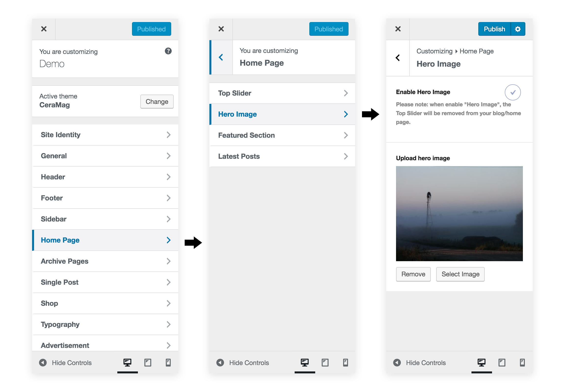Click the Remove image button
Screen dimensions: 566x392
coord(413,274)
